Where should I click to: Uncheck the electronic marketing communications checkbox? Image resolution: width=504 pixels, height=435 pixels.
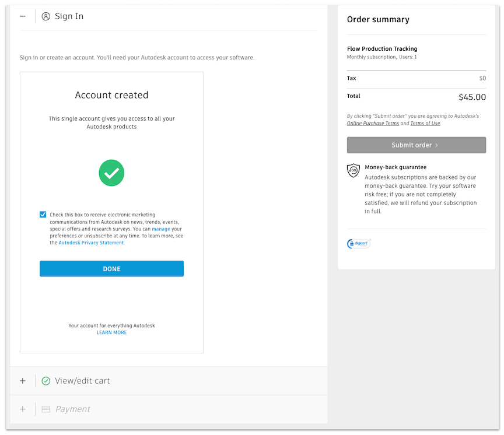tap(43, 214)
